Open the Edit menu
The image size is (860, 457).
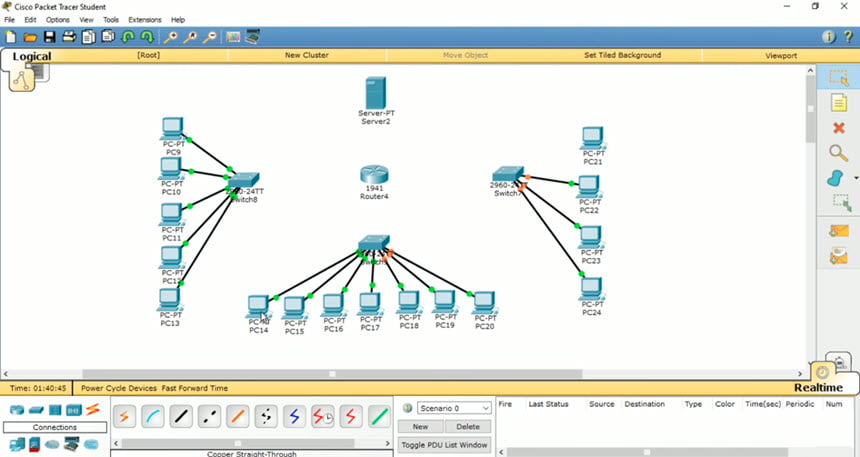coord(30,19)
